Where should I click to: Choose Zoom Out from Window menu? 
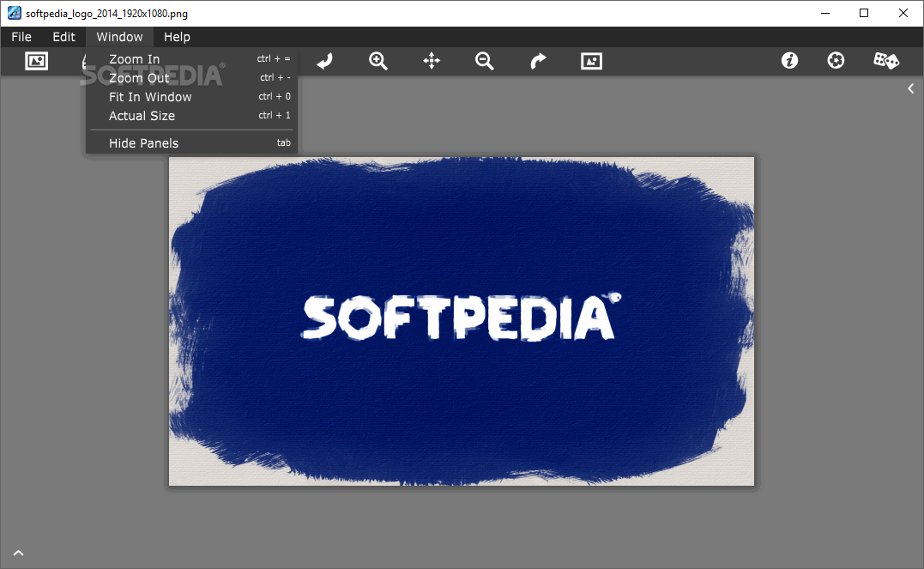(191, 78)
